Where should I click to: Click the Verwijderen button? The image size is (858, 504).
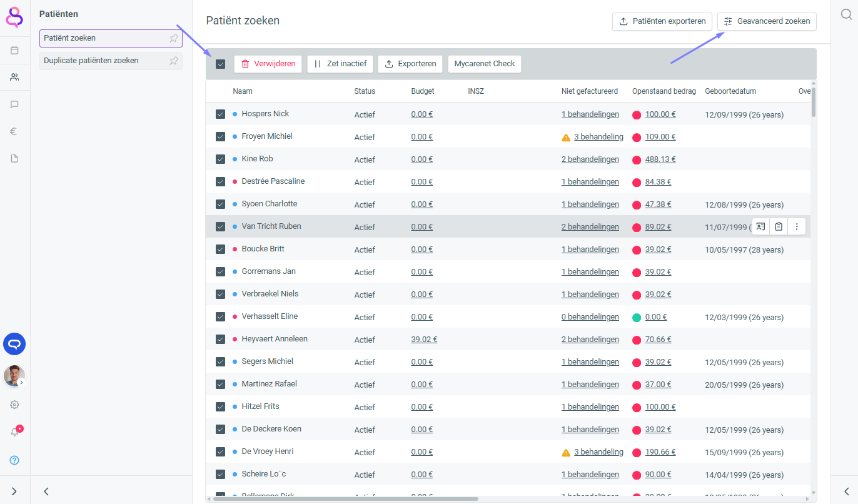[x=268, y=64]
